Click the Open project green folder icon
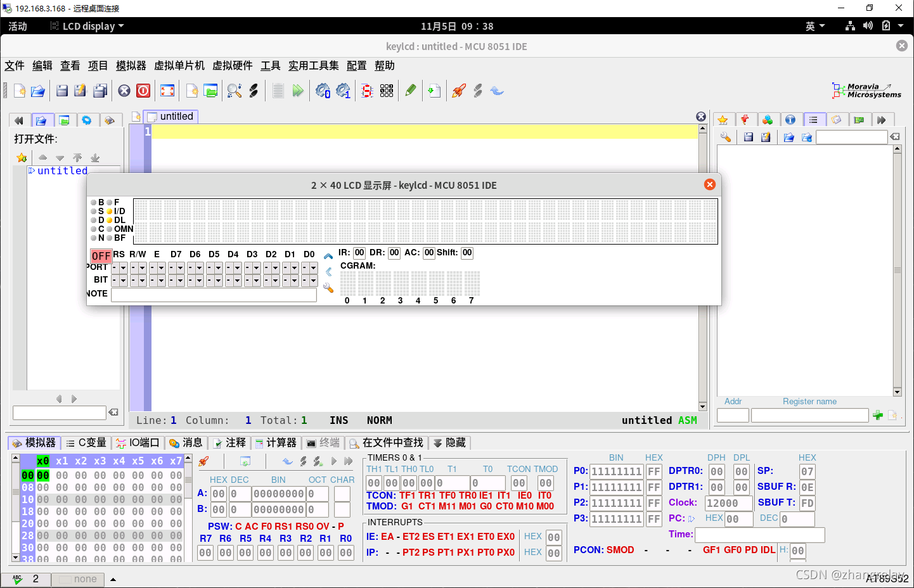Screen dimensions: 914x588 pyautogui.click(x=210, y=91)
